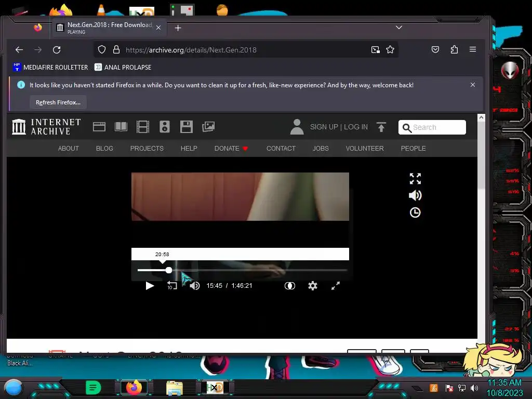The image size is (532, 399).
Task: Open the CONTACT menu item
Action: pyautogui.click(x=281, y=149)
